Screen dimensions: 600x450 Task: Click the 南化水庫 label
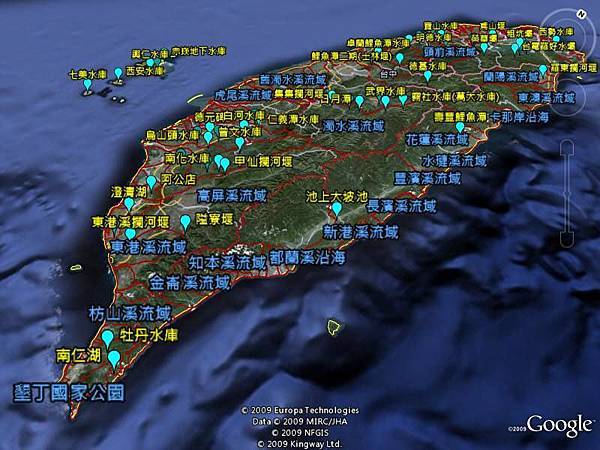[x=187, y=158]
